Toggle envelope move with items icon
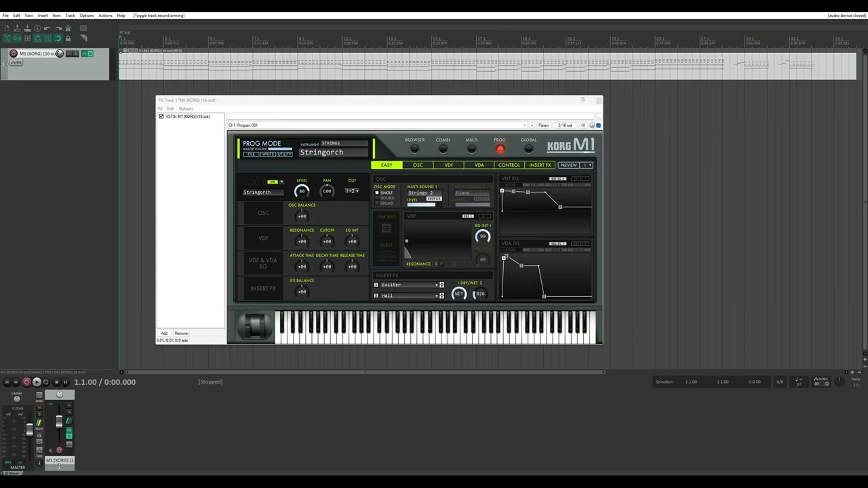This screenshot has height=488, width=868. click(x=37, y=39)
